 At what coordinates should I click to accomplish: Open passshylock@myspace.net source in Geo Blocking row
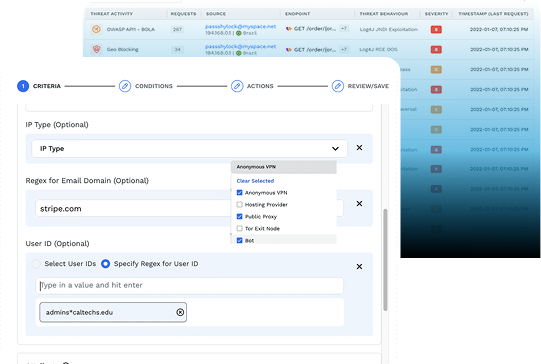coord(240,46)
